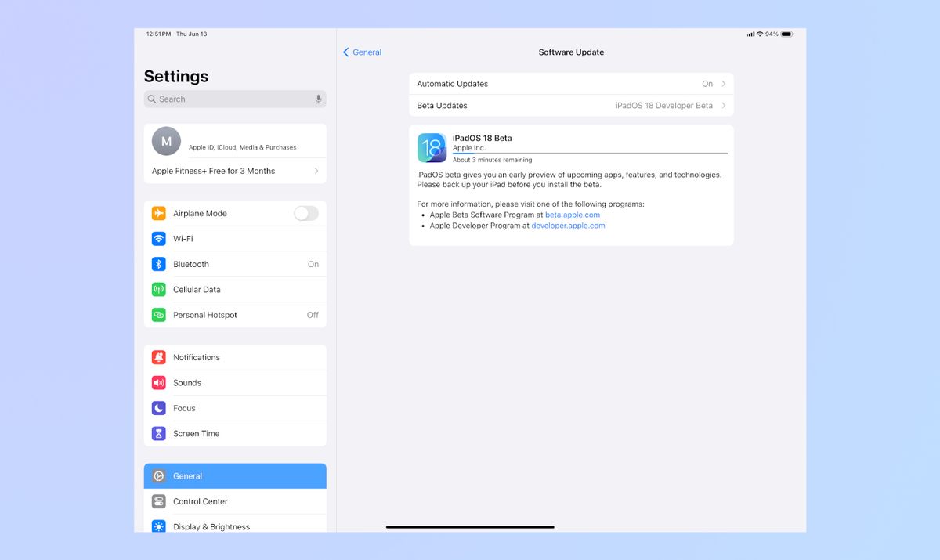The image size is (940, 560).
Task: Open Screen Time via its hourglass icon
Action: [x=159, y=433]
